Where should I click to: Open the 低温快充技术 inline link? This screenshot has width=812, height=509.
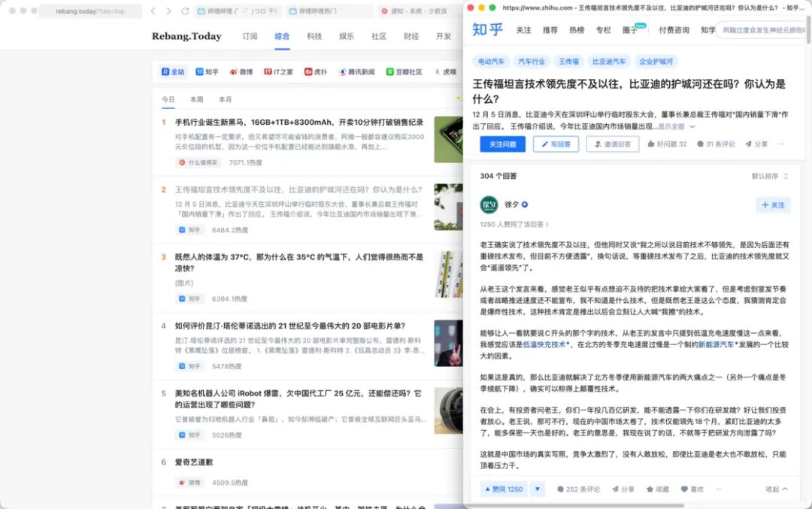546,344
